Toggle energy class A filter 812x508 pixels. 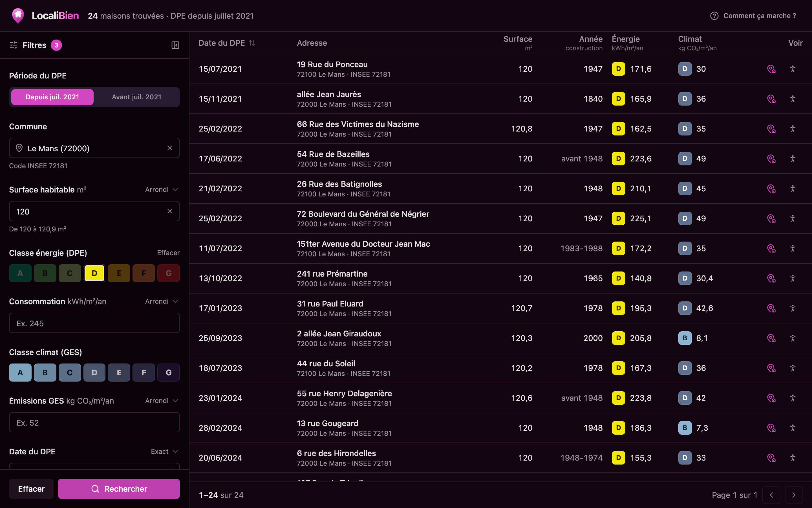point(20,273)
